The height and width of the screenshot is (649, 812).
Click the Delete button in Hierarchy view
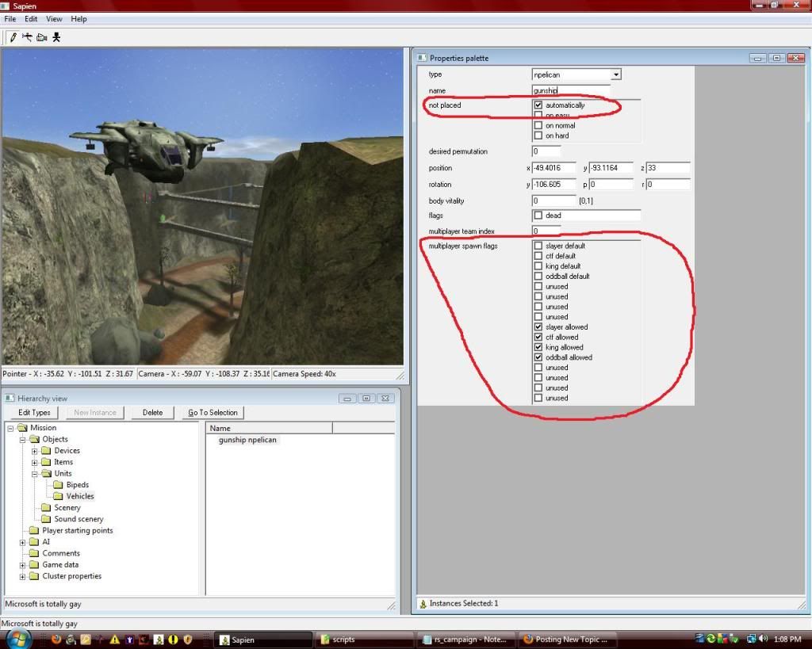pyautogui.click(x=152, y=413)
